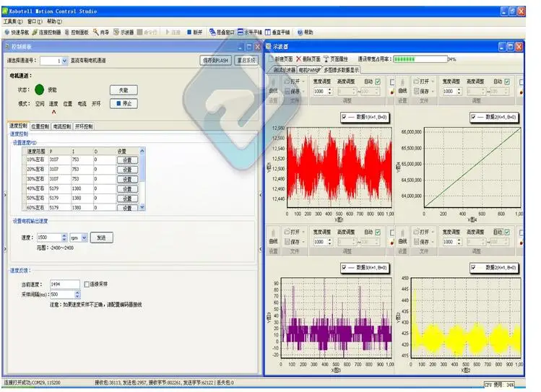Click the 命令行 command line toolbar item
Image resolution: width=541 pixels, height=392 pixels.
coord(147,32)
